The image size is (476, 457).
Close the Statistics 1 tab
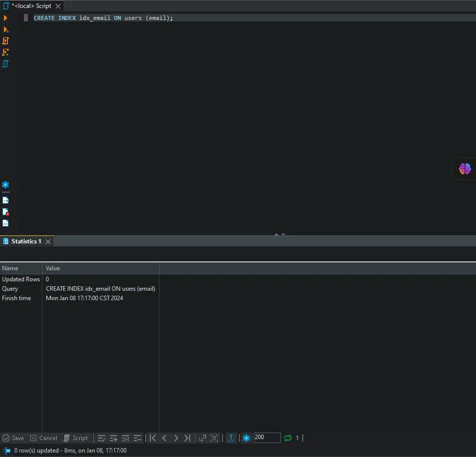coord(48,241)
